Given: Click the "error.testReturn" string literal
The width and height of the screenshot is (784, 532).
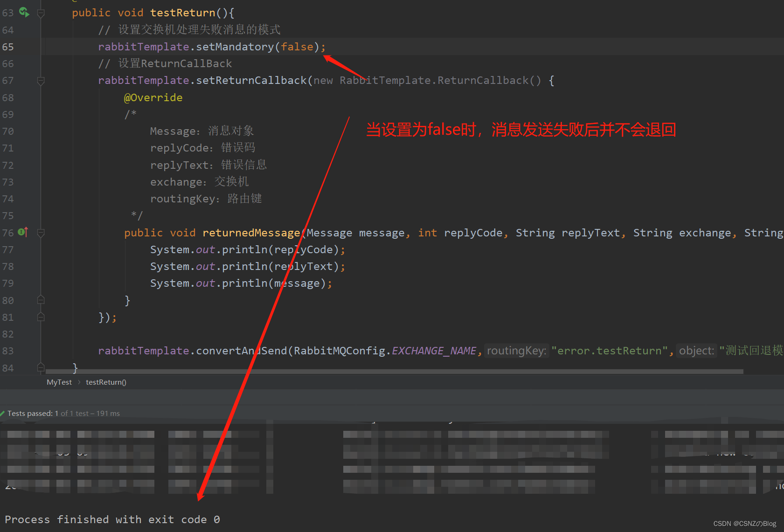Looking at the screenshot, I should [x=610, y=351].
